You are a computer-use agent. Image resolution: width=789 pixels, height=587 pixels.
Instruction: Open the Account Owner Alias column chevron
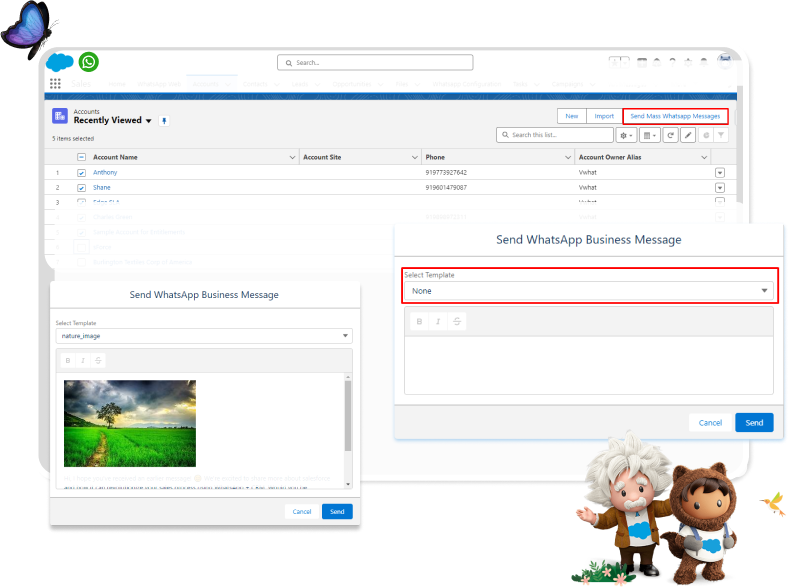coord(704,157)
